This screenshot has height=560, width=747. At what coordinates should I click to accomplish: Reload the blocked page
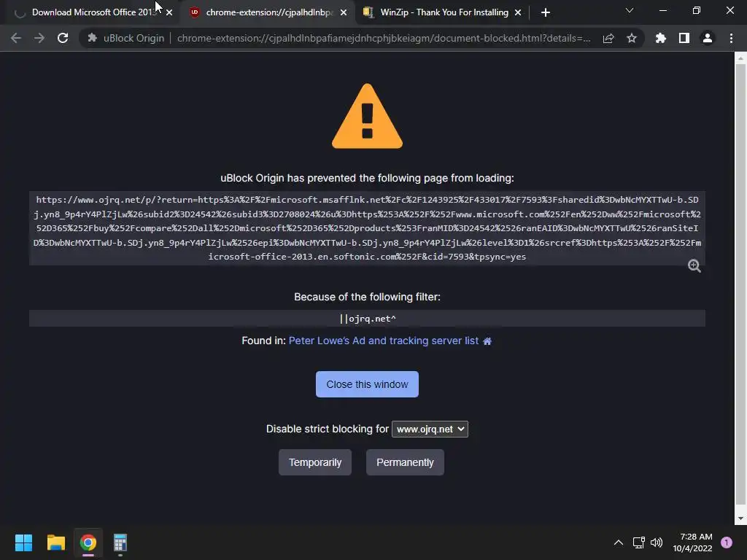click(63, 38)
